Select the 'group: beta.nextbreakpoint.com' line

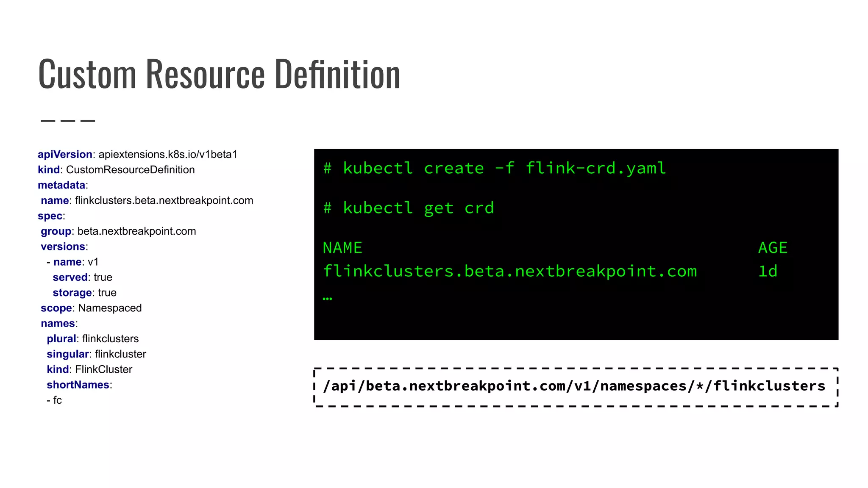coord(118,231)
